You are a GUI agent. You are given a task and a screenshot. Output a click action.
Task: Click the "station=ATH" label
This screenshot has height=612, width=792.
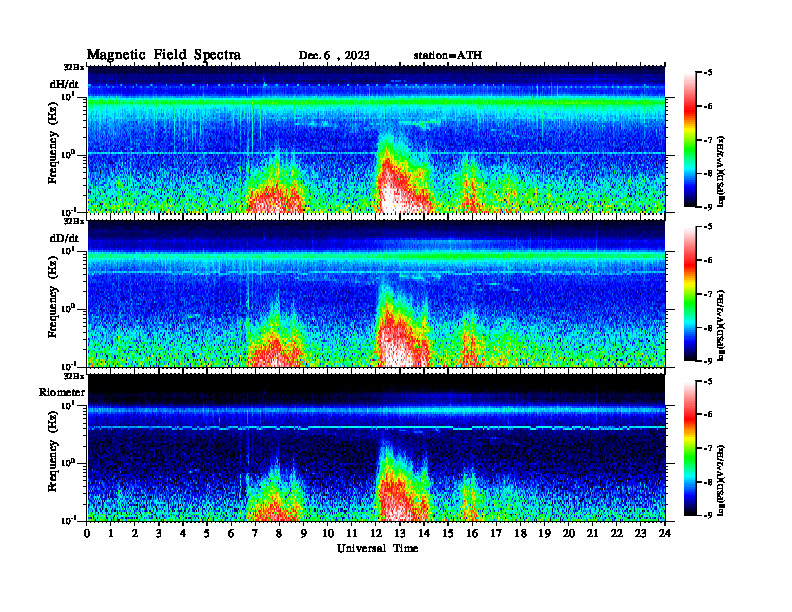pos(448,55)
